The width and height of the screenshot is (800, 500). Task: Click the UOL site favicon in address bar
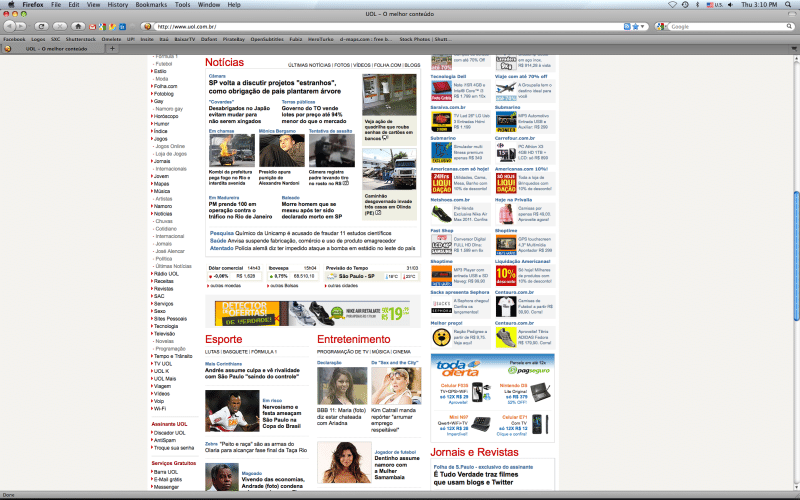click(x=147, y=27)
